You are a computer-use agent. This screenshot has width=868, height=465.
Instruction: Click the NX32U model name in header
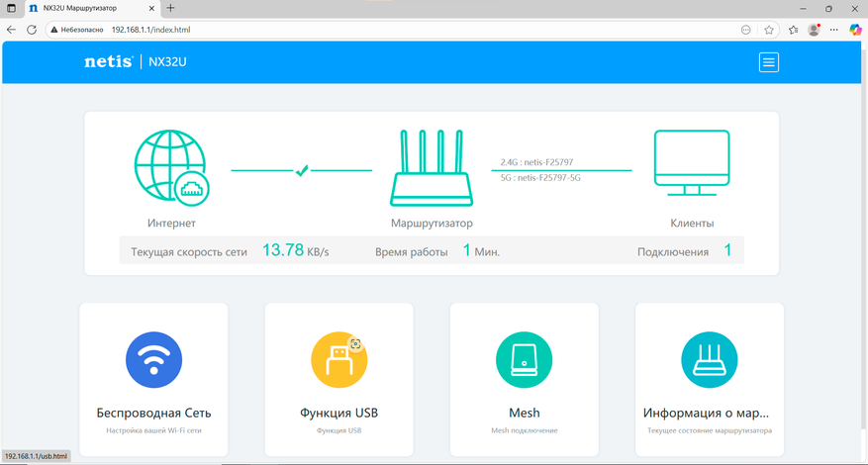tap(167, 62)
